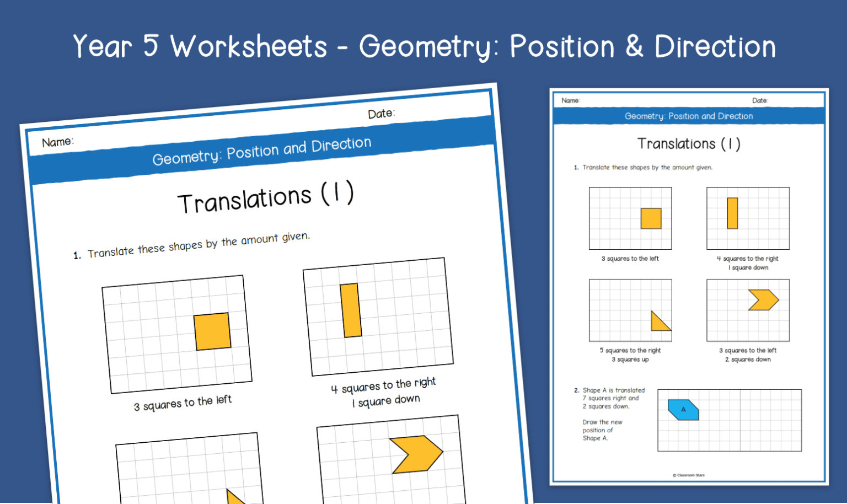The image size is (847, 504).
Task: Select the yellow vertical rectangle on small worksheet
Action: pyautogui.click(x=732, y=213)
